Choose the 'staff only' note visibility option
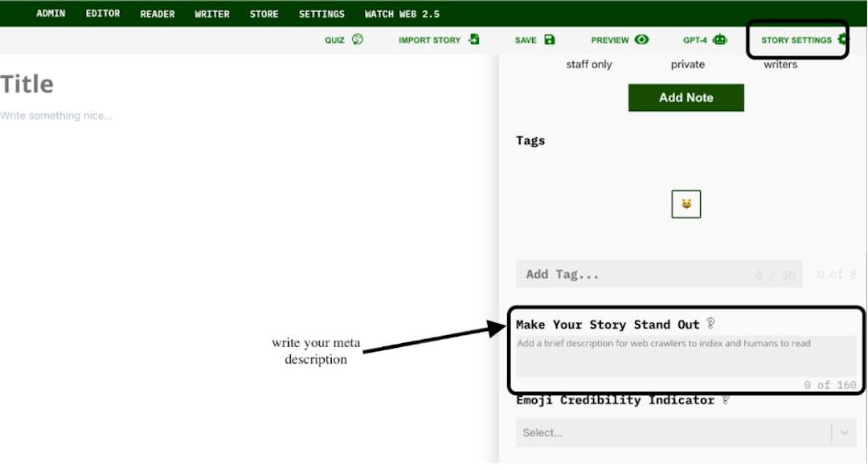 (589, 64)
